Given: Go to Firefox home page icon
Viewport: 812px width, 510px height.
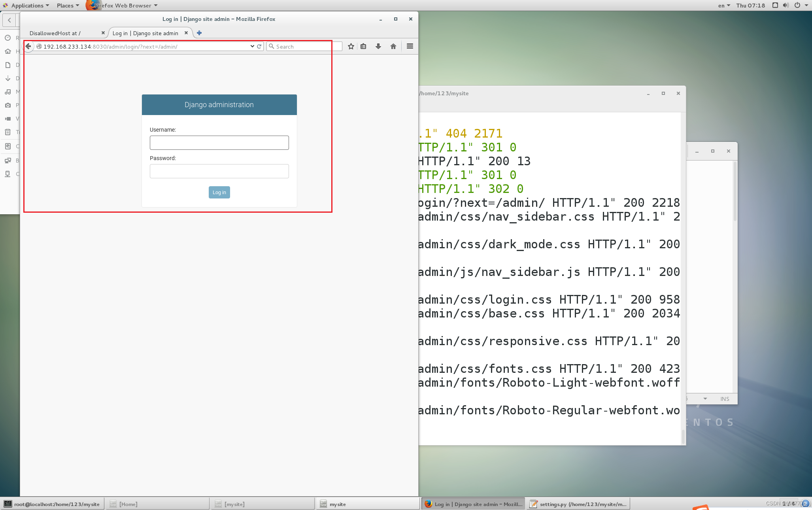Looking at the screenshot, I should click(x=393, y=46).
